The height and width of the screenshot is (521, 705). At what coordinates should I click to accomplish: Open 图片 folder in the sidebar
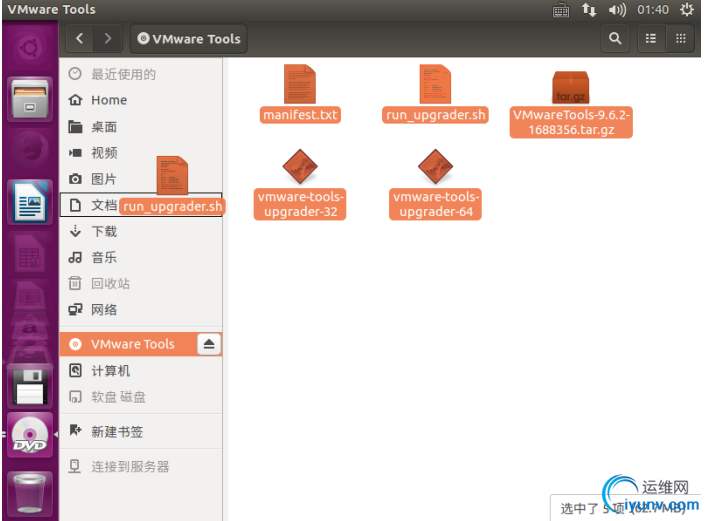click(141, 179)
